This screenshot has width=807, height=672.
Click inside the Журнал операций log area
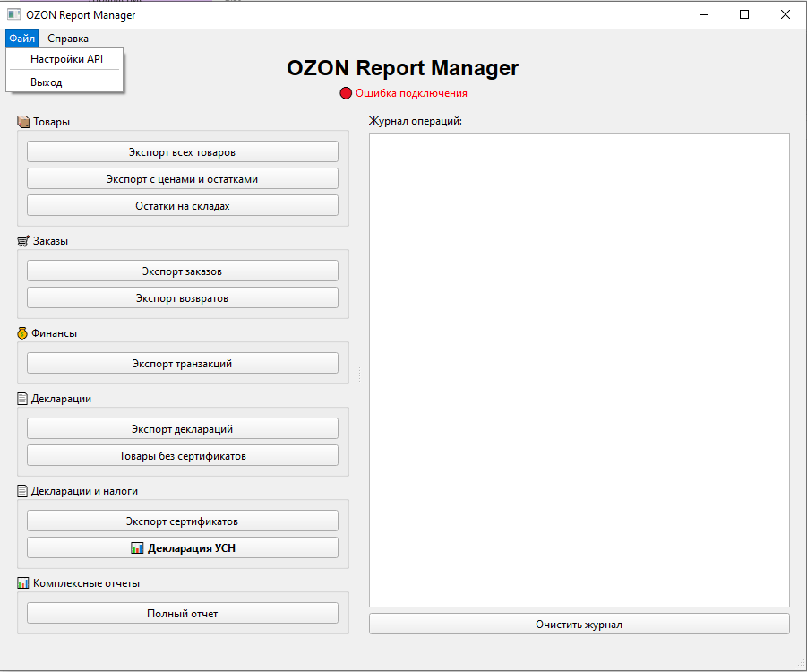[579, 369]
